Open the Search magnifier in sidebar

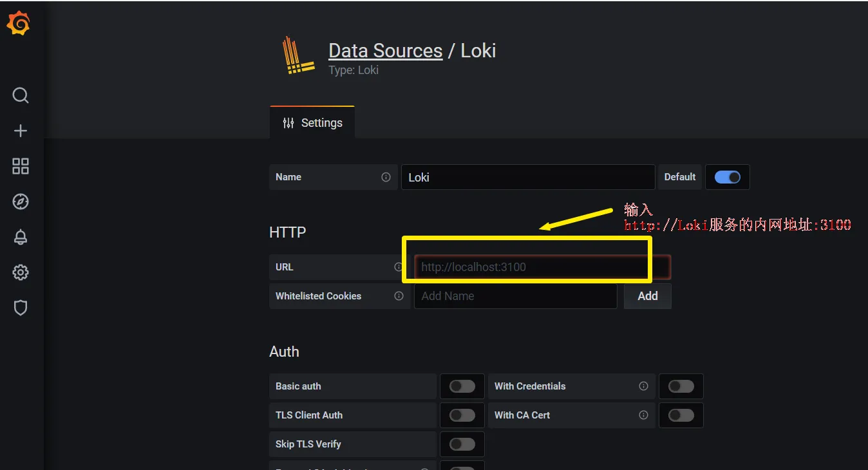pos(21,95)
